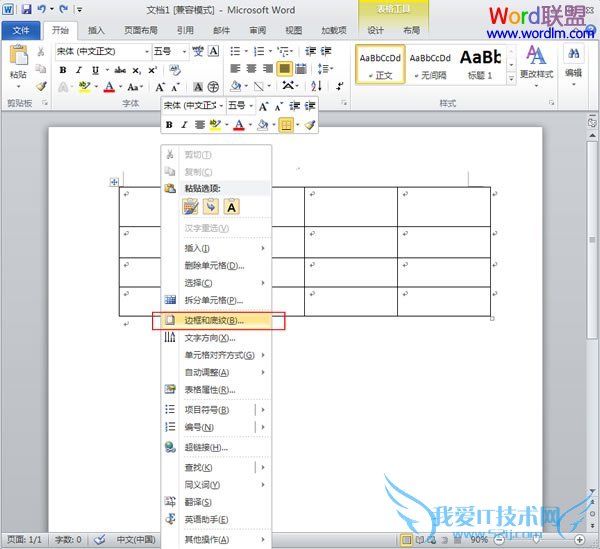
Task: Click the Sort icon in paragraph group
Action: click(316, 86)
